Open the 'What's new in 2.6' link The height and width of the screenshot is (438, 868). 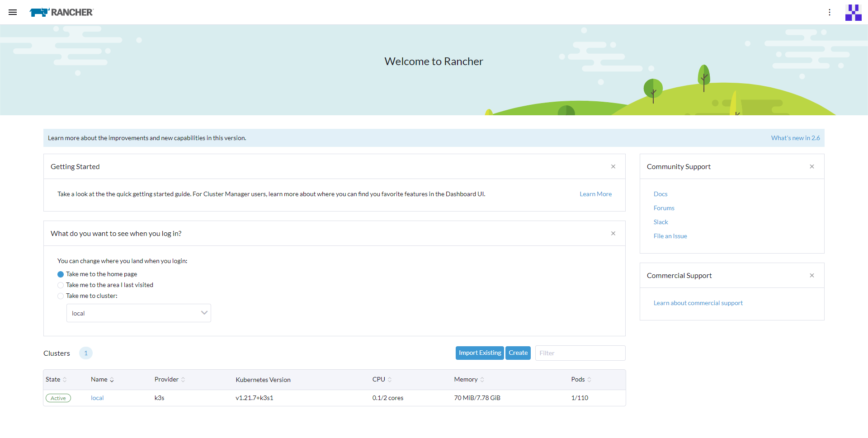point(795,138)
